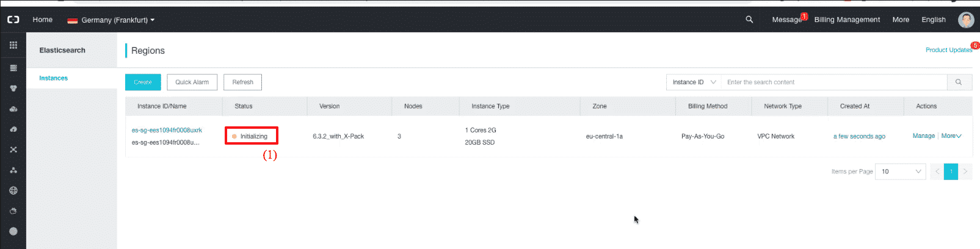
Task: Click the Manage link for the instance
Action: click(x=923, y=136)
